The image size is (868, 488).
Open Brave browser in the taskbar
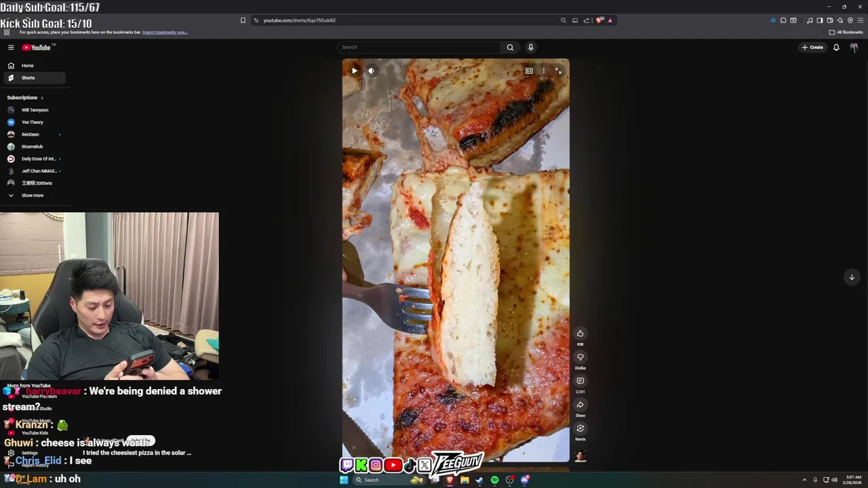point(450,480)
